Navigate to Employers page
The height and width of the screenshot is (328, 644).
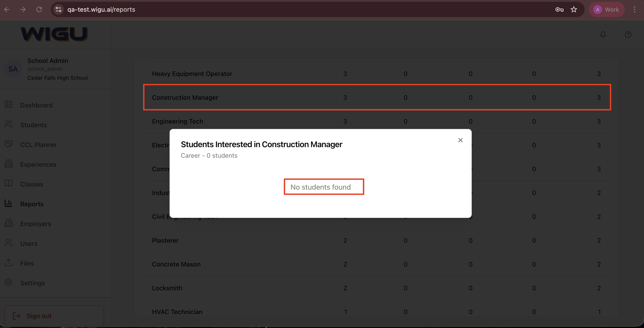tap(36, 224)
